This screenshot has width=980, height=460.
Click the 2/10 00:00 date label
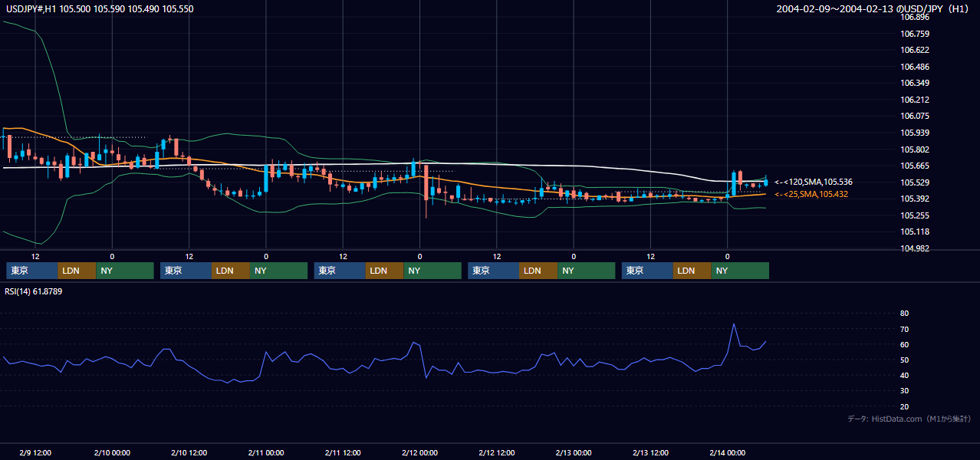click(x=112, y=452)
